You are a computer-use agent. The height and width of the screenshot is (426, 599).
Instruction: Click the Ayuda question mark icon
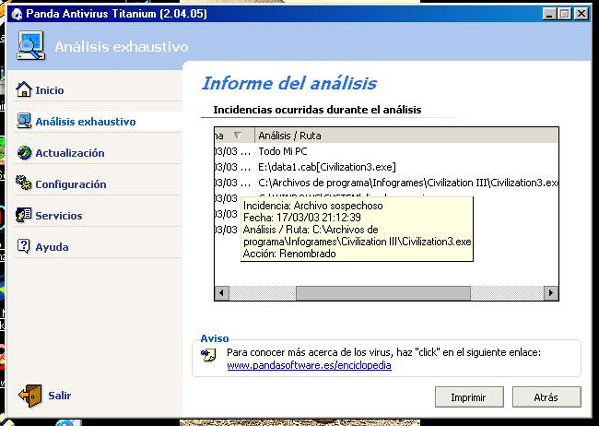[x=24, y=246]
